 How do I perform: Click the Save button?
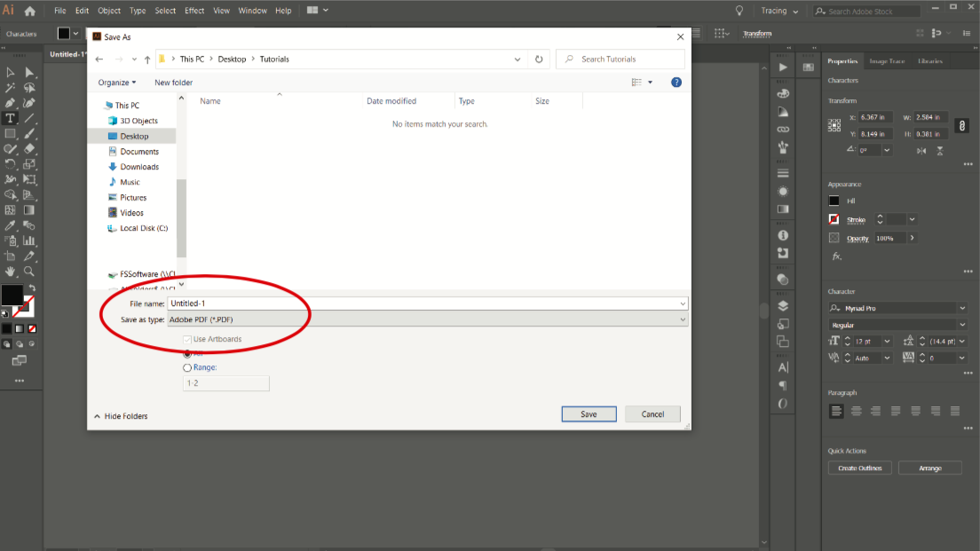coord(589,414)
